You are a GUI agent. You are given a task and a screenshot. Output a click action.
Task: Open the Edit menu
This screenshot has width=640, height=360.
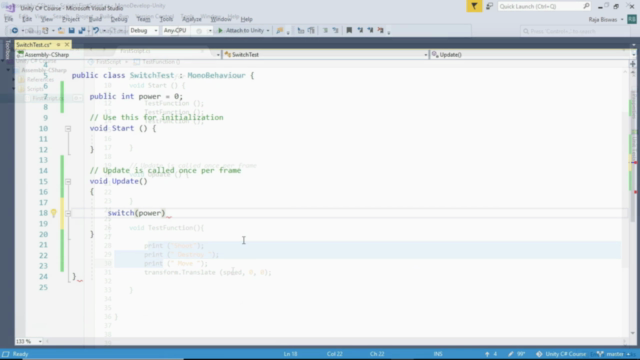tap(27, 19)
